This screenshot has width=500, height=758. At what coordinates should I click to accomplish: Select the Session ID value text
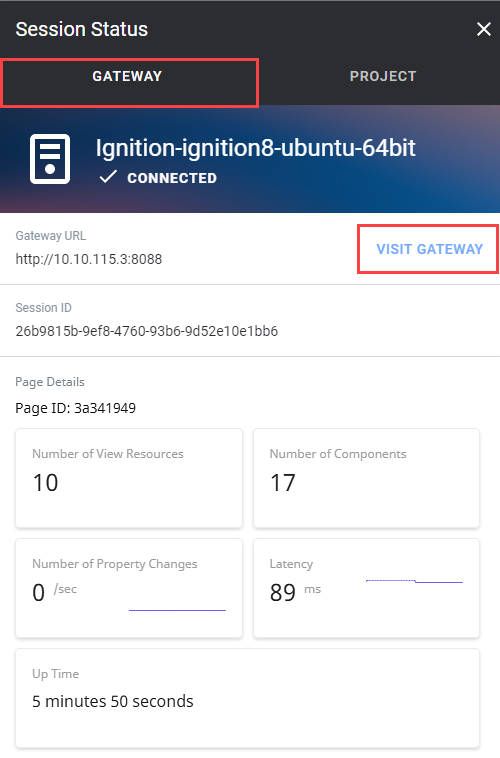(147, 331)
